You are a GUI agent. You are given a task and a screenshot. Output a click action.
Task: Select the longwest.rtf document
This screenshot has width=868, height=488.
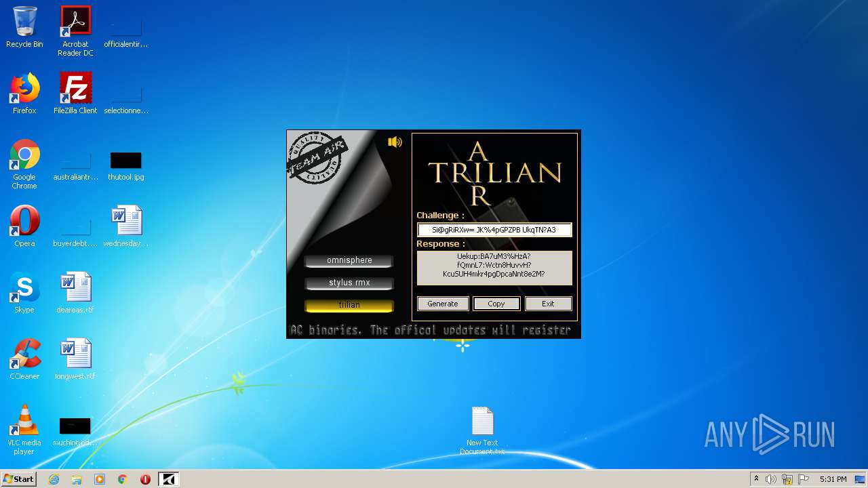pos(75,359)
